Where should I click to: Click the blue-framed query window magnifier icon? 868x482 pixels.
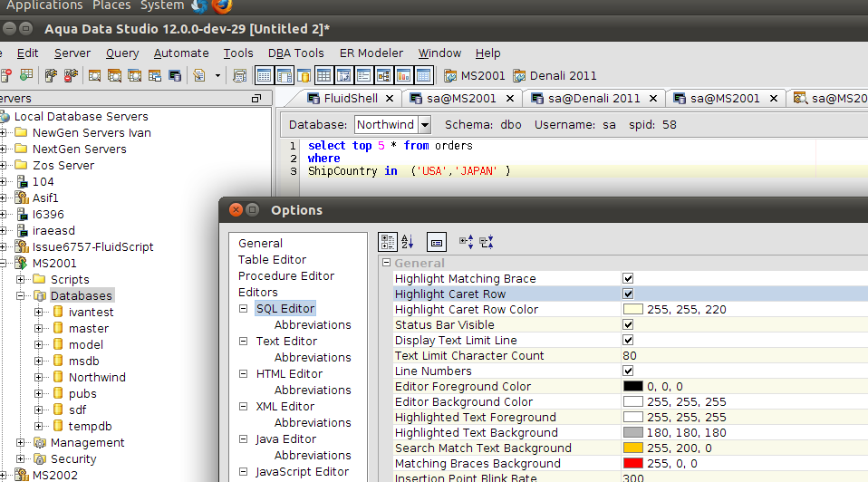pyautogui.click(x=134, y=75)
